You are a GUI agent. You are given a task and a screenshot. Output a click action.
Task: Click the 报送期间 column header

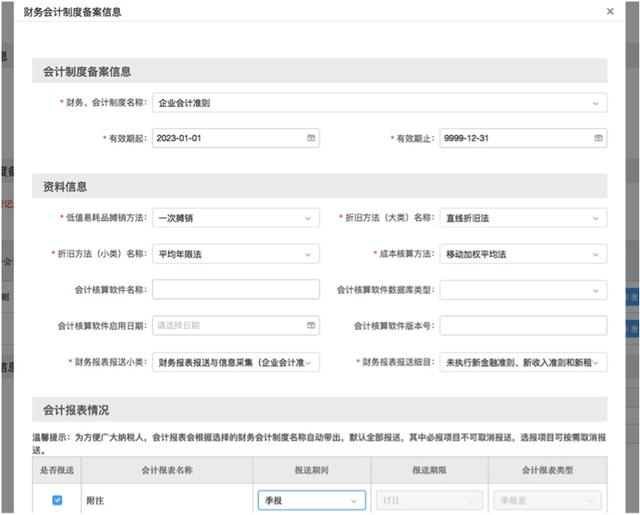pos(312,470)
